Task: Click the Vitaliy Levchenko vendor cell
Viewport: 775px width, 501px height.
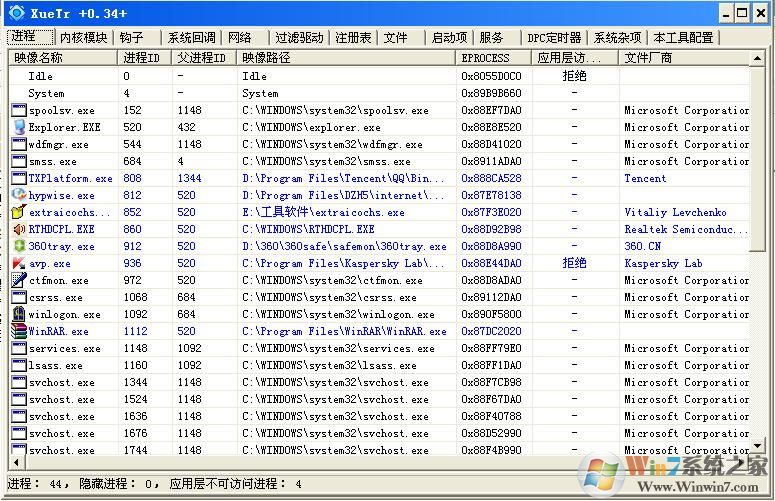Action: click(675, 212)
